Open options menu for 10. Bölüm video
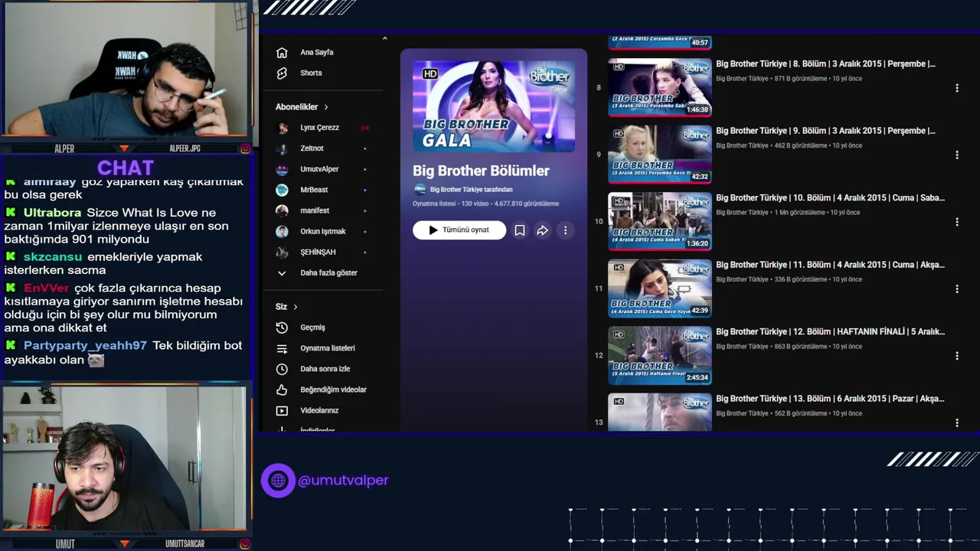Image resolution: width=980 pixels, height=551 pixels. click(x=956, y=222)
